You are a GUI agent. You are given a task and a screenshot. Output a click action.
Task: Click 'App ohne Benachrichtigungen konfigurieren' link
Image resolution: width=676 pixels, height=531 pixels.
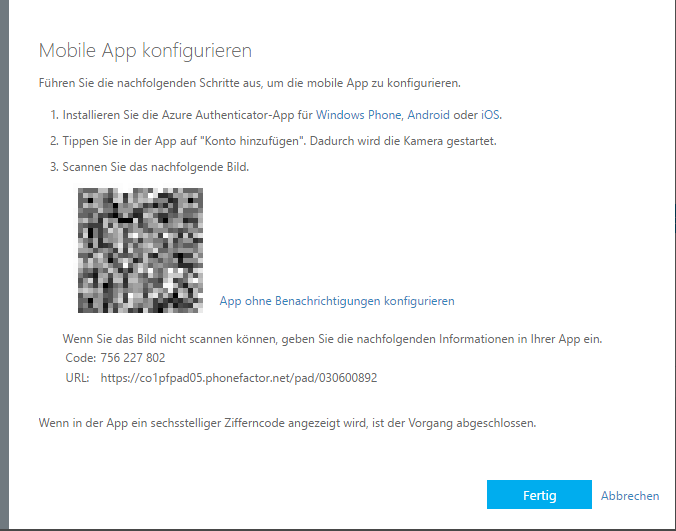click(337, 301)
